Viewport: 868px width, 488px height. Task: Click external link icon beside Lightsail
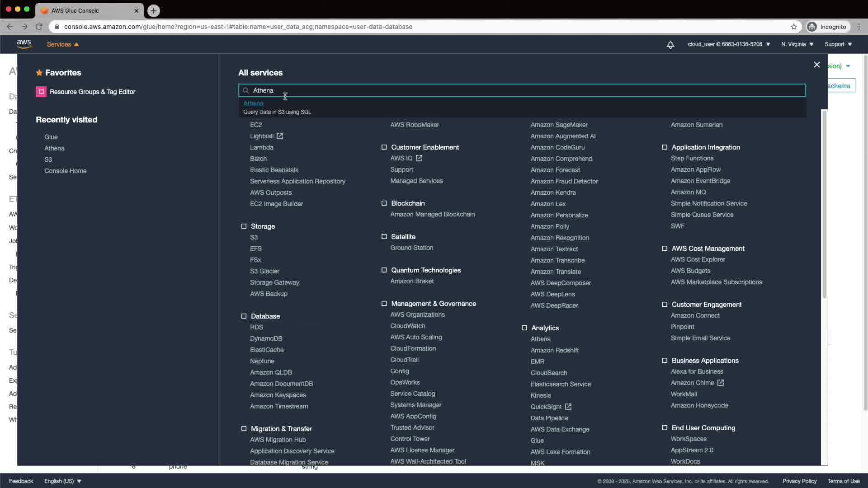point(280,136)
